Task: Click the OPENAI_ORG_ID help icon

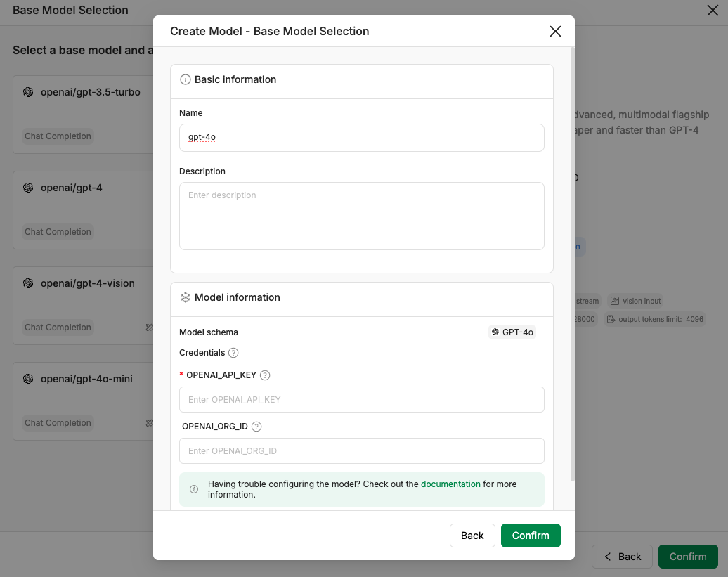Action: point(256,427)
